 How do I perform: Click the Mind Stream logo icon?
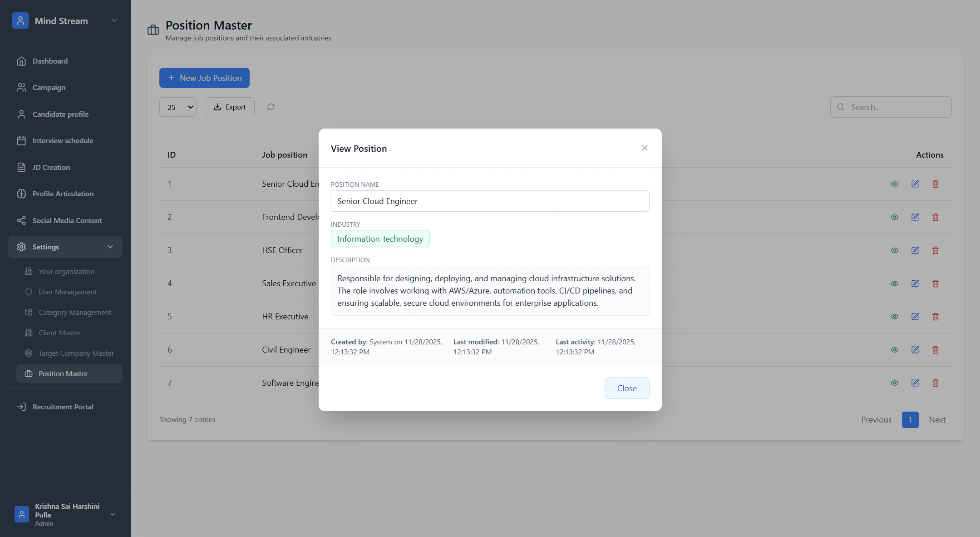click(x=20, y=21)
